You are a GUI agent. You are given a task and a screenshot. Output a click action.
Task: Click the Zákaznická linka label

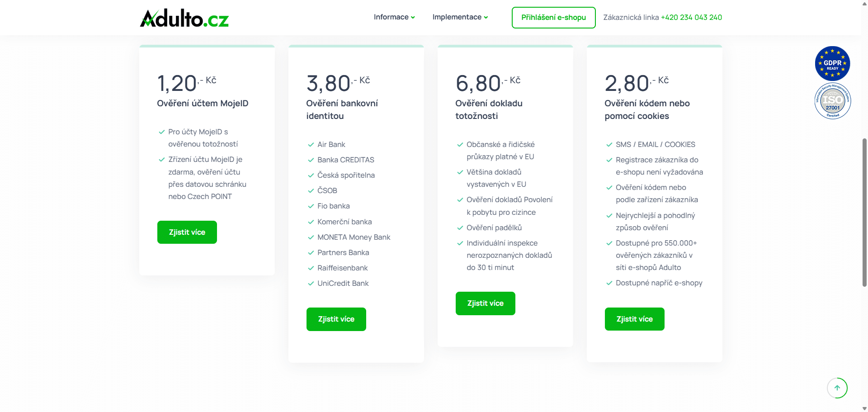(x=631, y=17)
